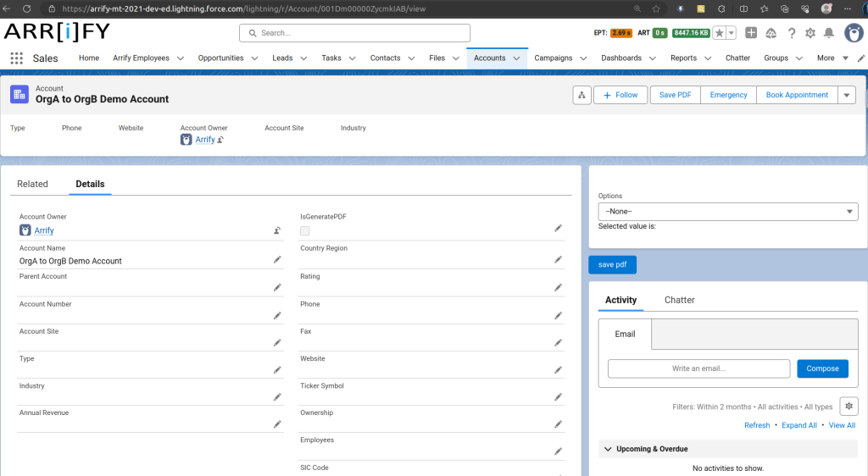Open Salesforce Help question mark icon
Viewport: 868px width, 476px height.
(x=792, y=33)
